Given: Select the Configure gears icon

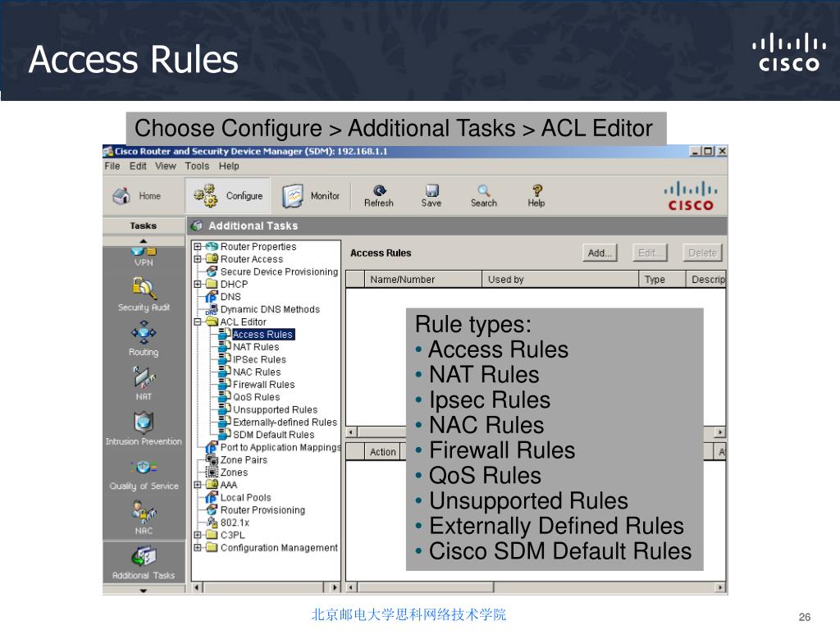Looking at the screenshot, I should tap(205, 195).
